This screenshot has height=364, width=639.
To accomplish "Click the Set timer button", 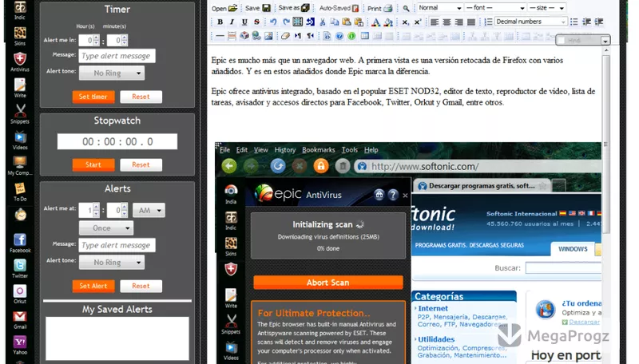I will (93, 97).
